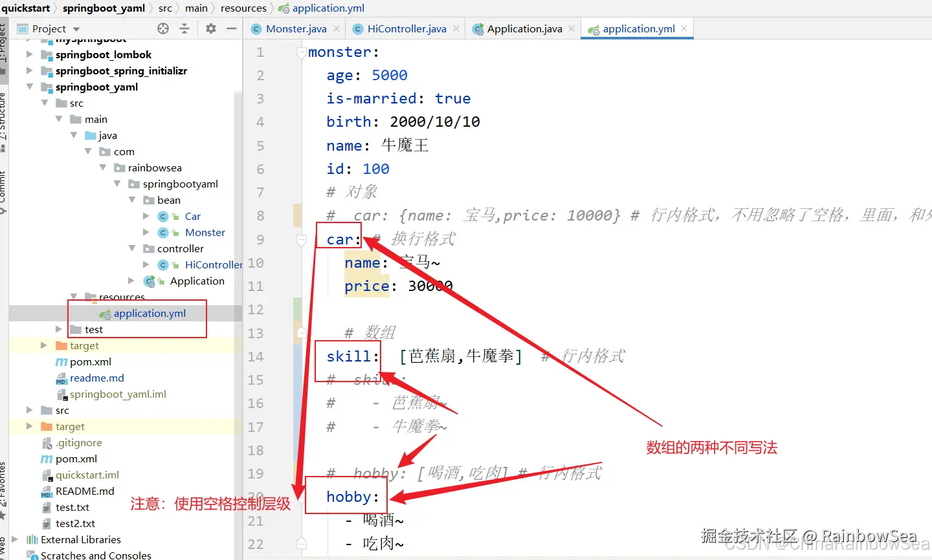Expand the springboot_lombok module
The height and width of the screenshot is (560, 932).
pos(29,54)
